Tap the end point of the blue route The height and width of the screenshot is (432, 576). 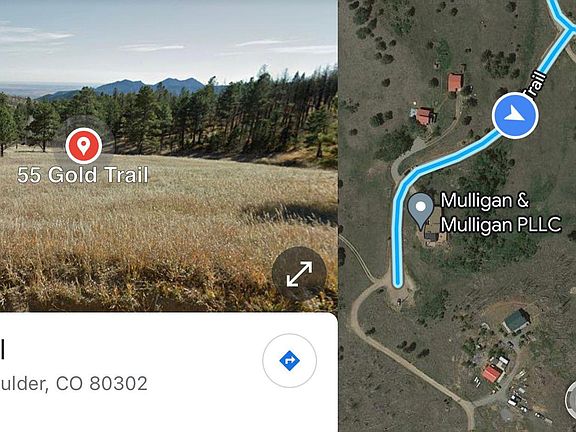[x=397, y=283]
